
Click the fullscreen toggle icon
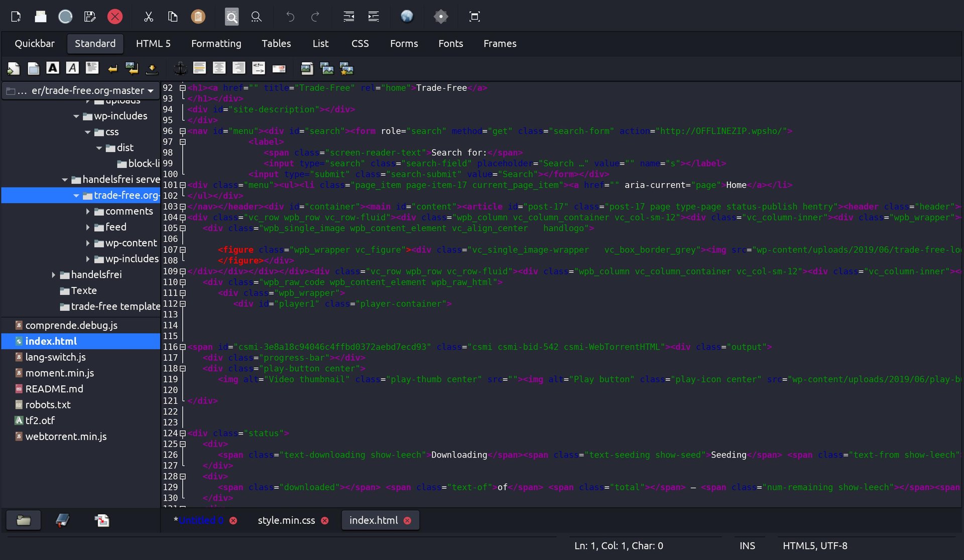(x=474, y=17)
